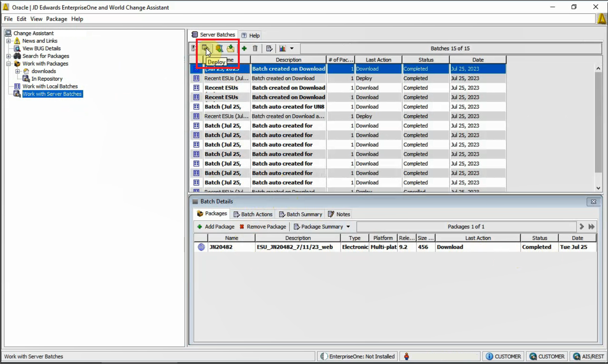
Task: Click the 'Packages 1 of 1' counter
Action: point(466,227)
